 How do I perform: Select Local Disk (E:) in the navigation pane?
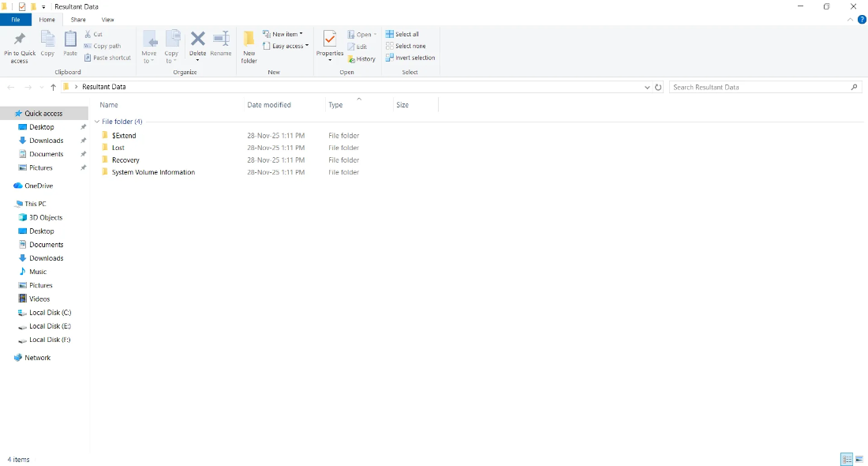pos(49,326)
